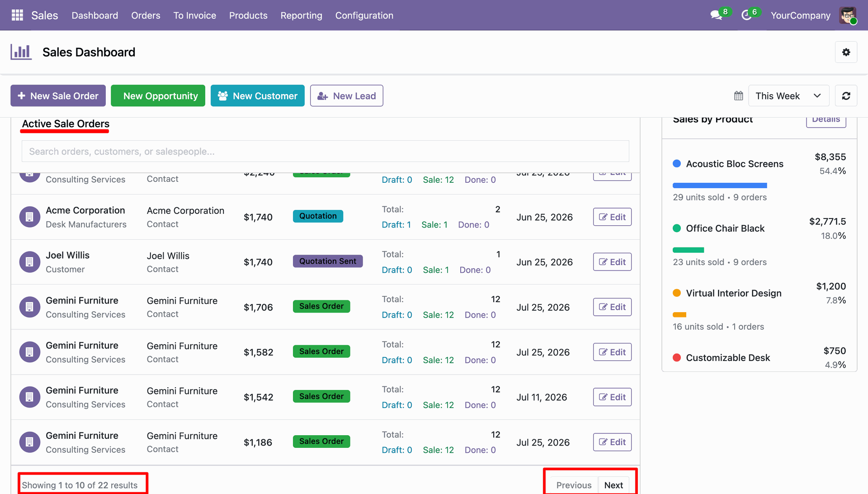This screenshot has height=494, width=868.
Task: Click the New Lead button
Action: 346,96
